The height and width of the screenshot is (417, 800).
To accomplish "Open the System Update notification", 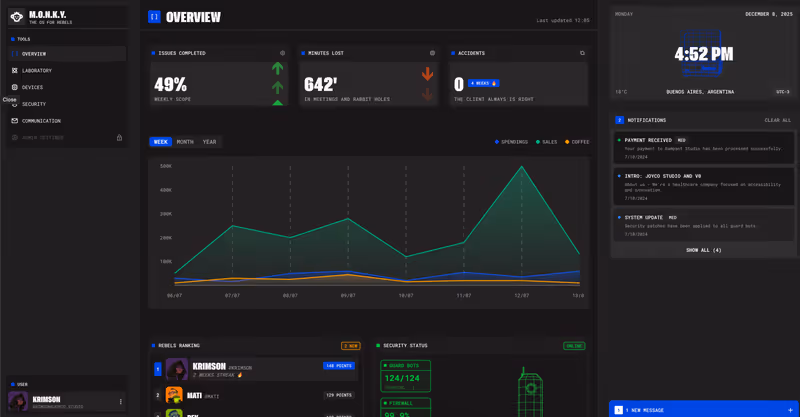I will pos(704,225).
